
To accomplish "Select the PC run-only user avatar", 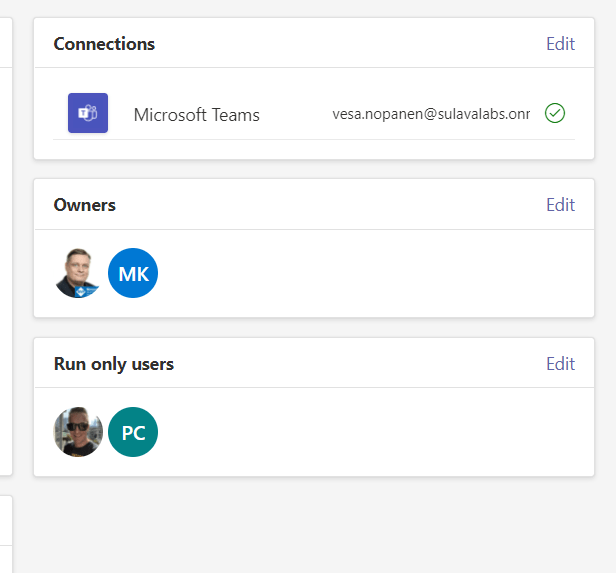I will (x=133, y=432).
